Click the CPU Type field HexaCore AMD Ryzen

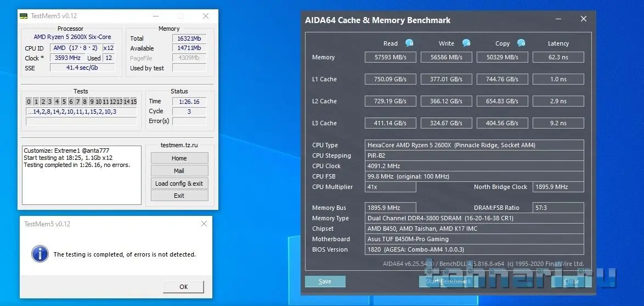coord(474,145)
